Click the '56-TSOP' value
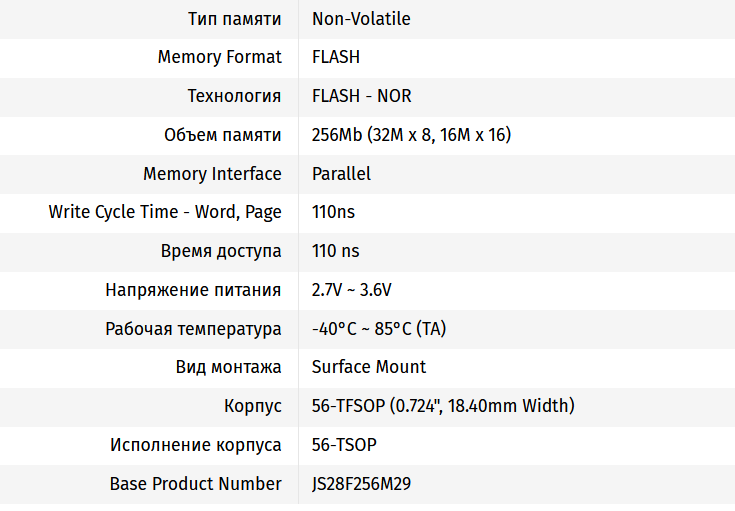Screen dimensions: 735x511 point(344,445)
